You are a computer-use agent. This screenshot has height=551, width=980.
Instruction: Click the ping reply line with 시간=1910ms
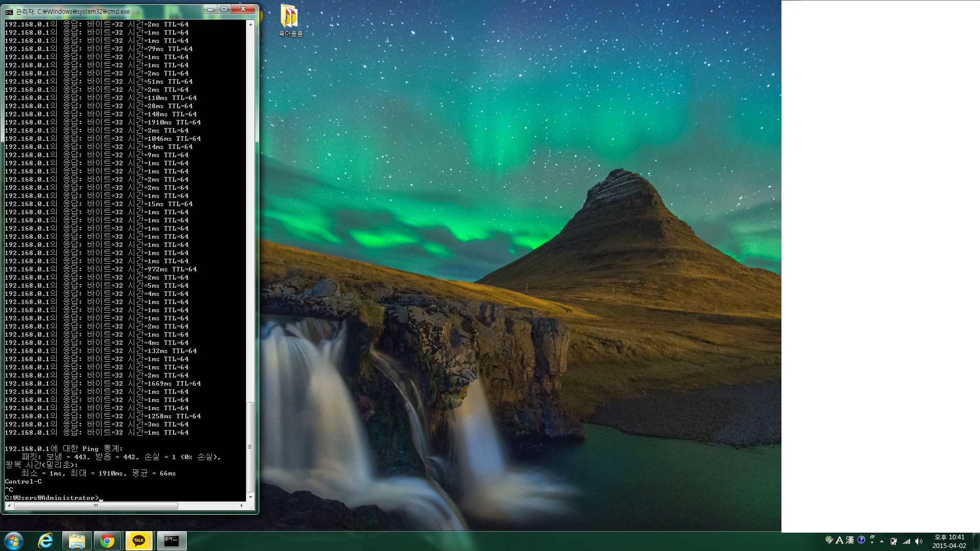pos(103,122)
